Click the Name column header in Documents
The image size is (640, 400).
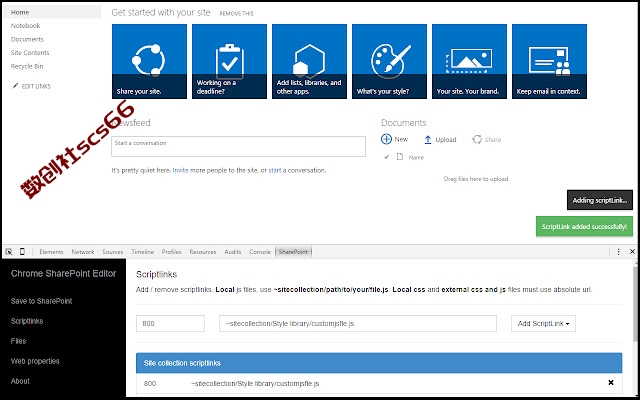coord(416,157)
